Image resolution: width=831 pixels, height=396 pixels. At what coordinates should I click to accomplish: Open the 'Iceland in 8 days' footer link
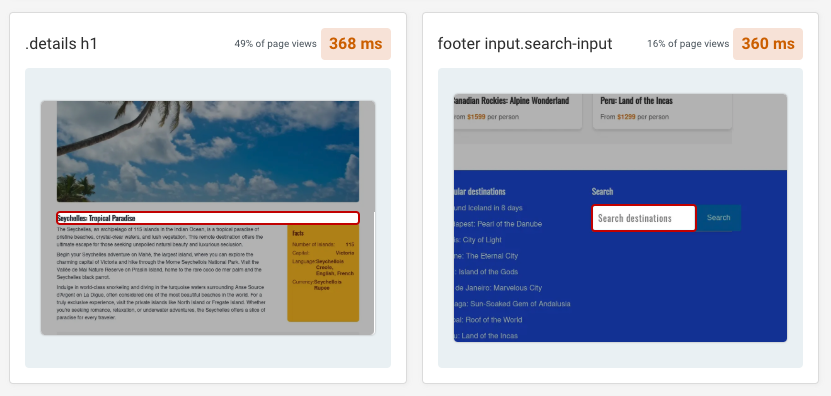coord(488,208)
